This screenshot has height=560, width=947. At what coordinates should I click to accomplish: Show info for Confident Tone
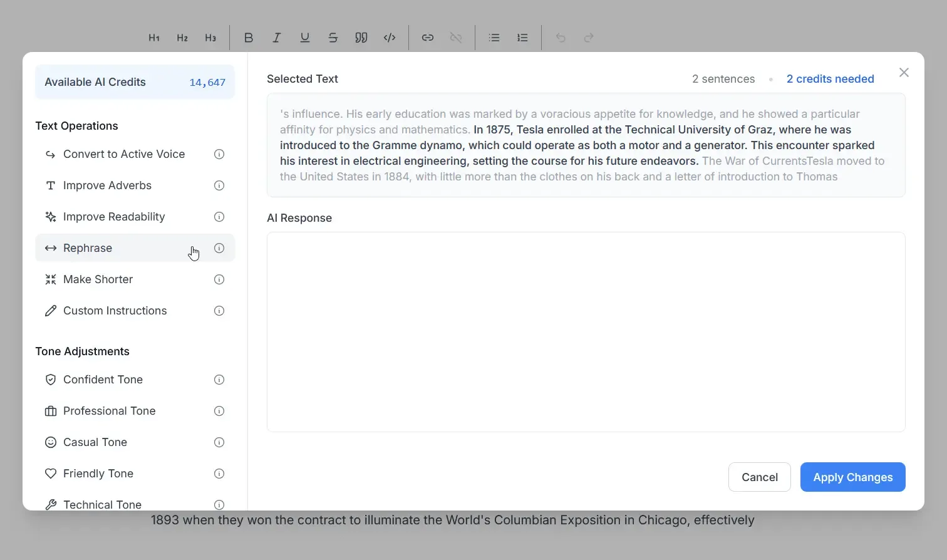[x=219, y=380]
